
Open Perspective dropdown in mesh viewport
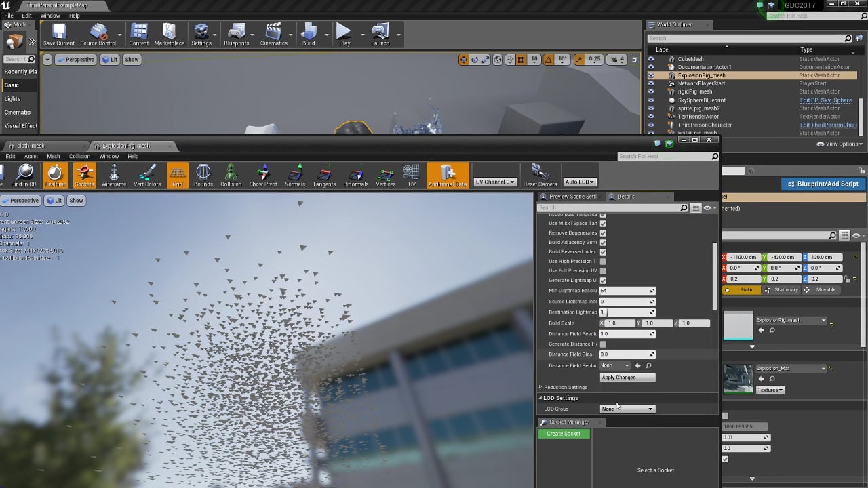[22, 201]
